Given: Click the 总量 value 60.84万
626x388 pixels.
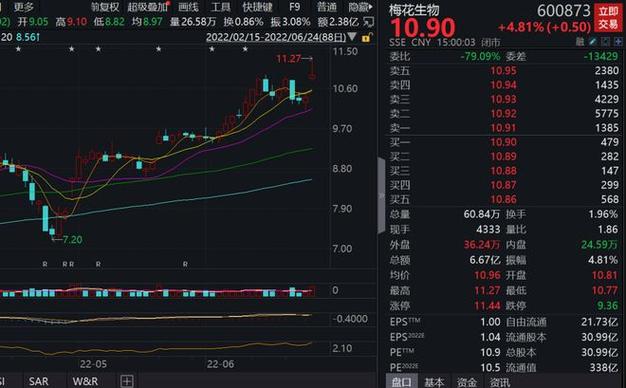Looking at the screenshot, I should (481, 214).
